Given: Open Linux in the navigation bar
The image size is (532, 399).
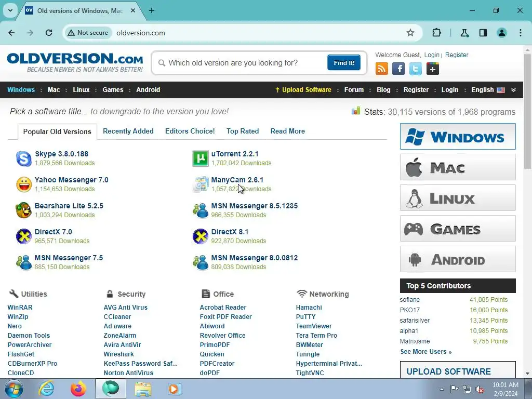Looking at the screenshot, I should click(x=81, y=90).
